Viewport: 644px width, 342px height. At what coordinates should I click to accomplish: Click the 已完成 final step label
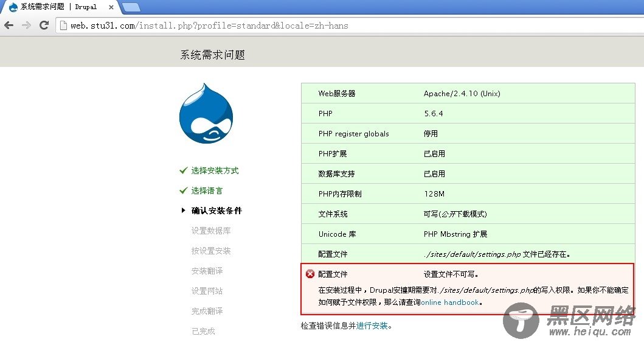tap(203, 331)
